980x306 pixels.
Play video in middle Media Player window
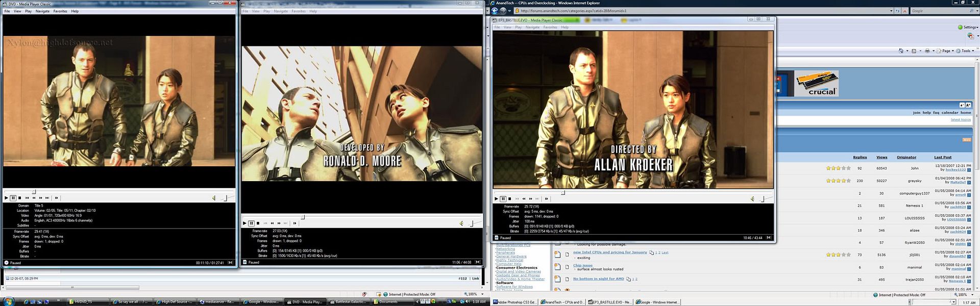244,223
